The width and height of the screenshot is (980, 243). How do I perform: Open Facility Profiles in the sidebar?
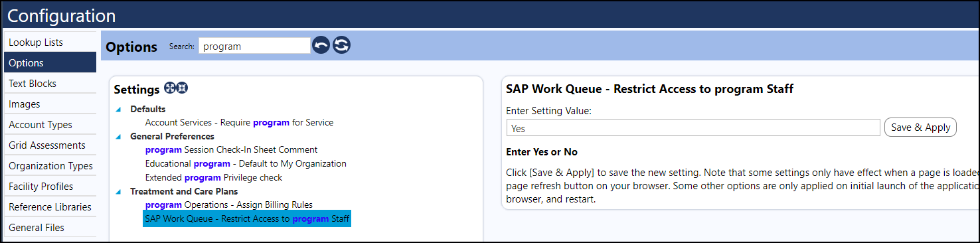pyautogui.click(x=50, y=187)
